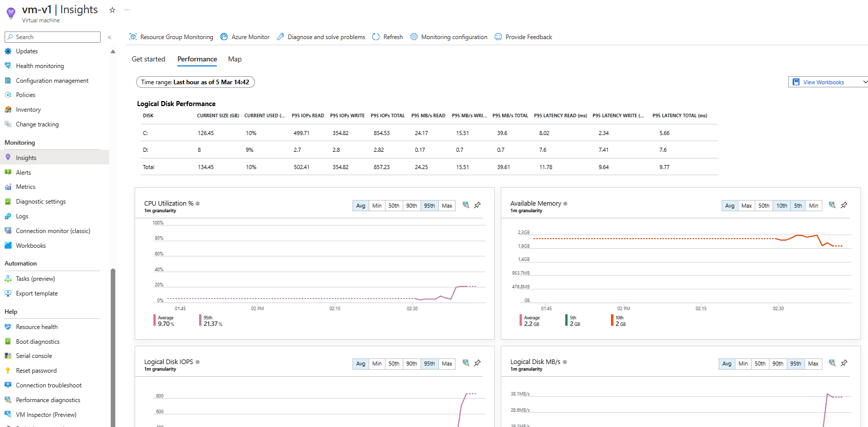
Task: Open Change tracking
Action: [x=37, y=124]
